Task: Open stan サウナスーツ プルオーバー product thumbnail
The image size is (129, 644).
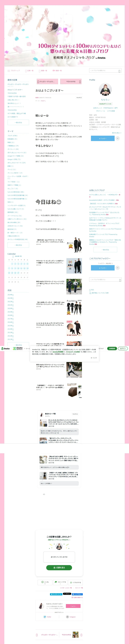Action: tap(74, 245)
